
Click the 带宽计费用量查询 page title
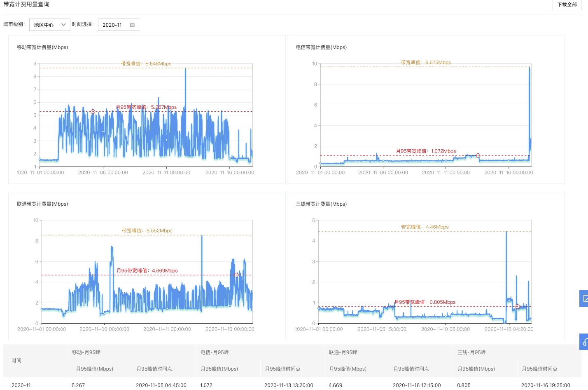point(26,4)
